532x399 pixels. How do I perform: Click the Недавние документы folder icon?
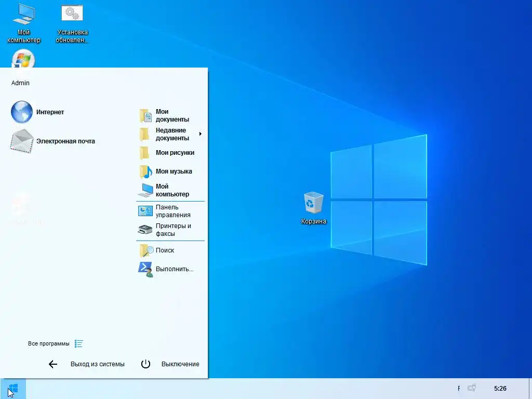(x=145, y=134)
